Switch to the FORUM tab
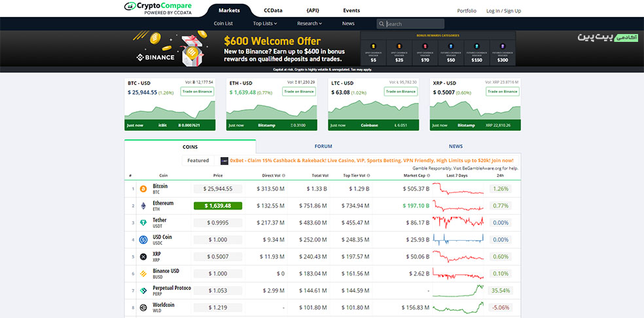 pyautogui.click(x=323, y=147)
